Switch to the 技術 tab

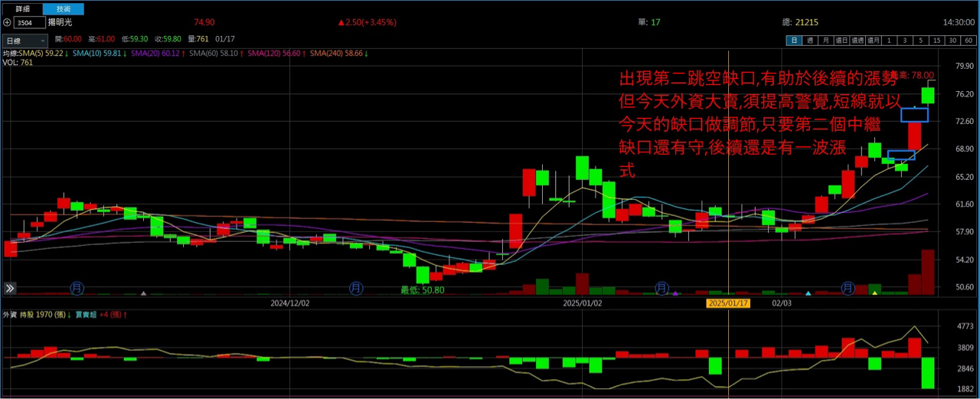tap(63, 9)
